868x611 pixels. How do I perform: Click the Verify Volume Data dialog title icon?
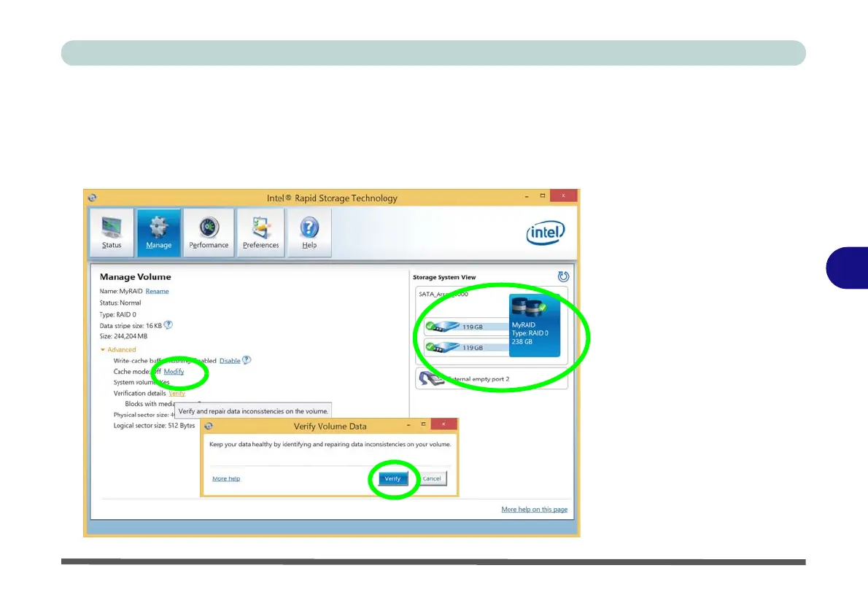point(209,426)
